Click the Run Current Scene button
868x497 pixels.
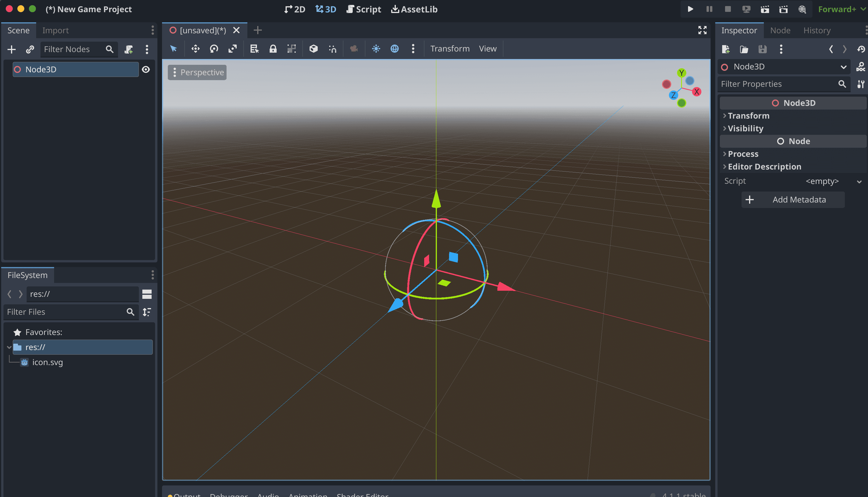click(765, 9)
